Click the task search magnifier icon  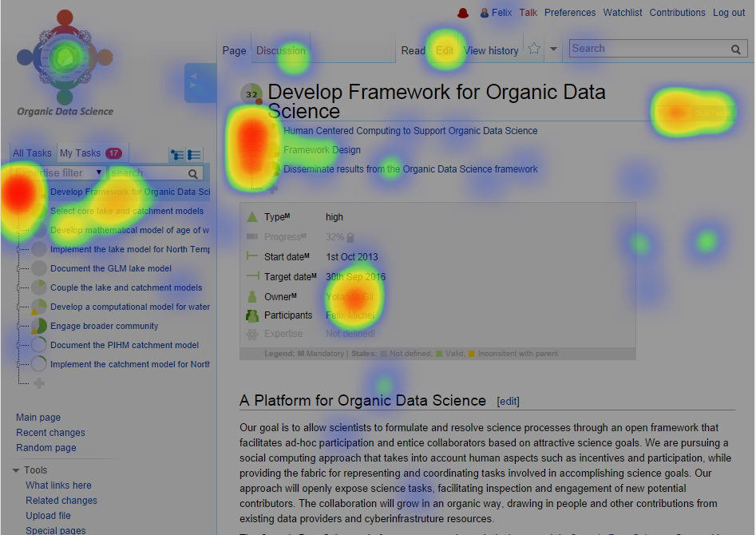[193, 173]
